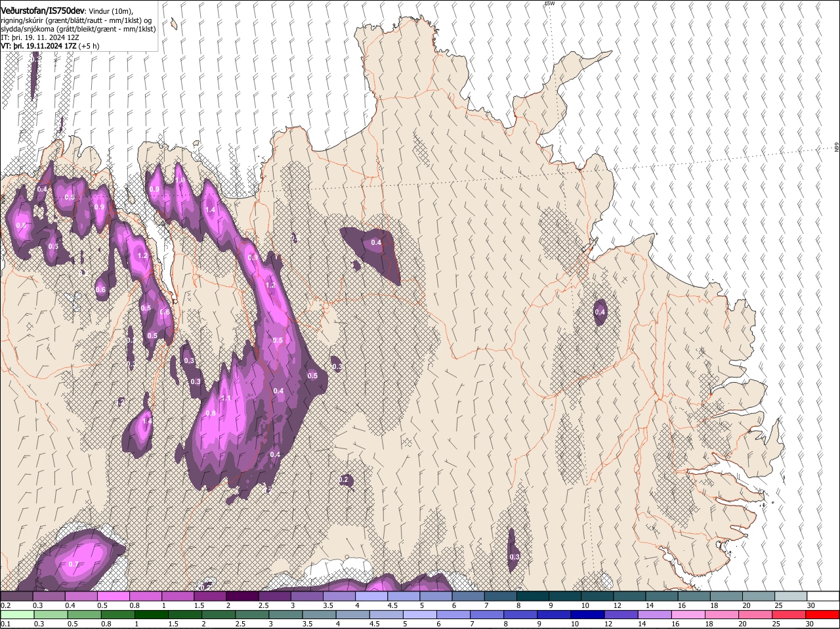Click the 4.5 label in the lower legend scale

(374, 624)
